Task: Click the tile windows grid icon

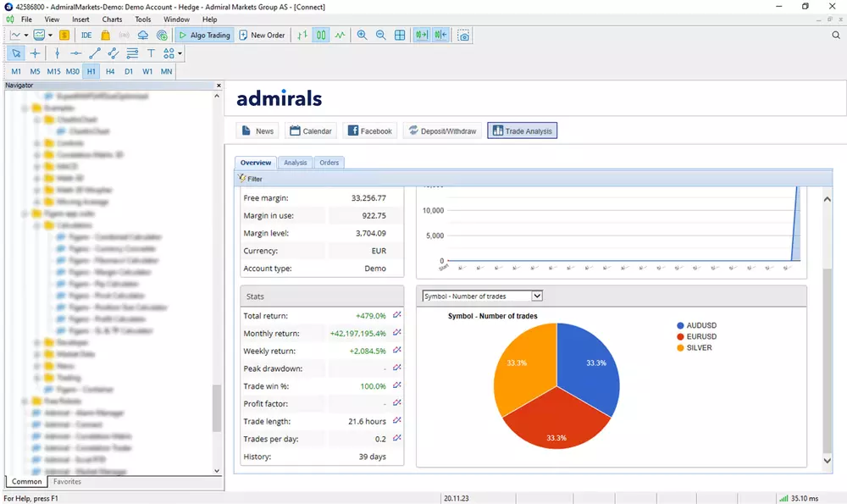Action: (x=400, y=36)
